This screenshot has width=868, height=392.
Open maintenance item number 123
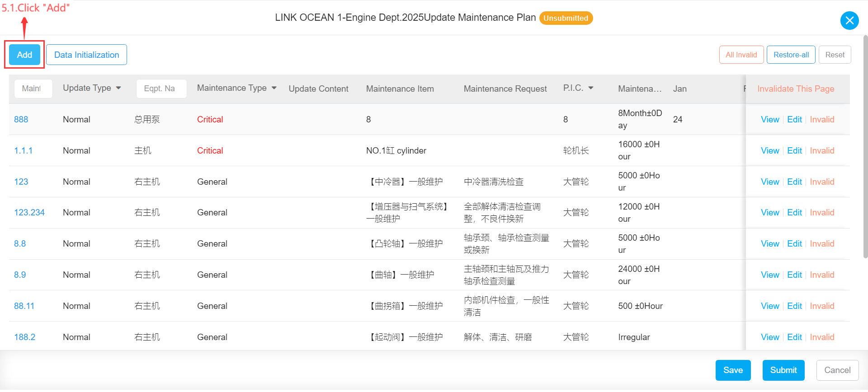(21, 182)
